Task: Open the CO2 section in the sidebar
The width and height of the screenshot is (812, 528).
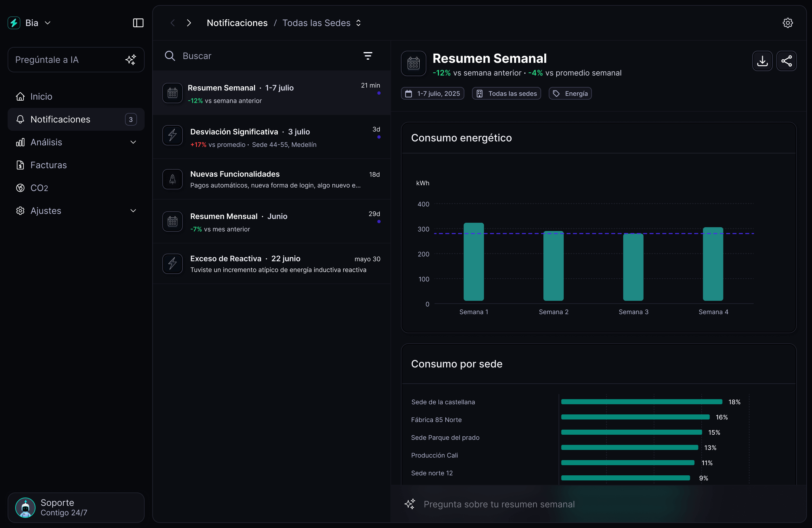Action: [39, 188]
